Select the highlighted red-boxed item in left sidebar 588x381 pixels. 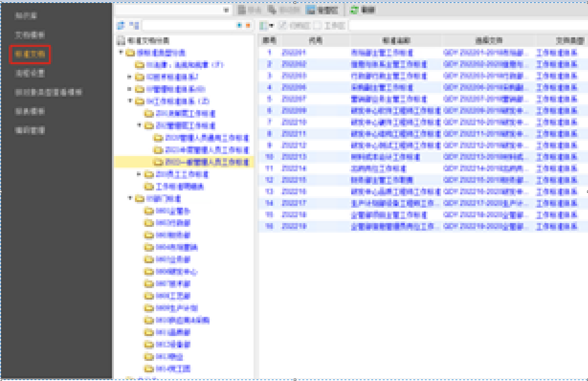pyautogui.click(x=30, y=54)
